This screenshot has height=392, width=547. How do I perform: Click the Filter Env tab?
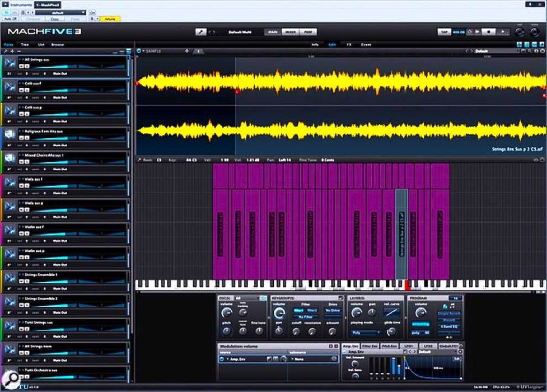(370, 346)
